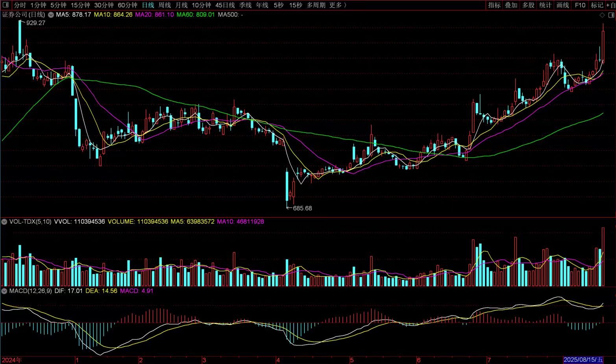Image resolution: width=616 pixels, height=364 pixels.
Task: Click month 3 marker on time axis
Action: (204, 360)
